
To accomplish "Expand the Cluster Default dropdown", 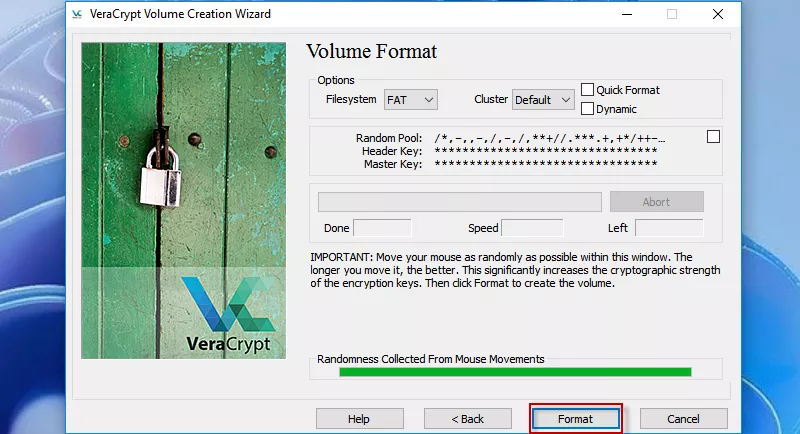I will (x=543, y=100).
